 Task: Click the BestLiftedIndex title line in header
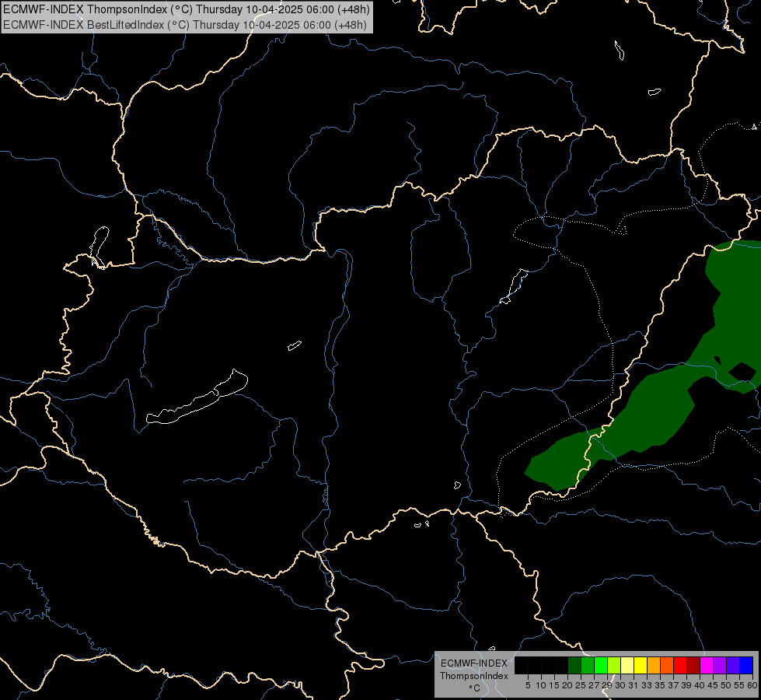pos(185,25)
